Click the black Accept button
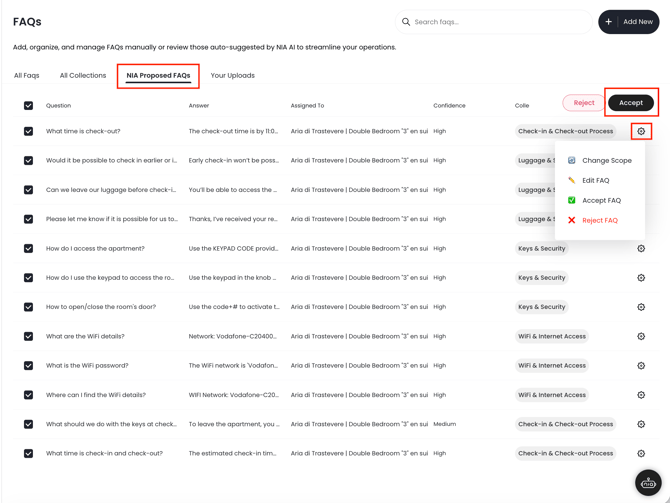This screenshot has width=670, height=503. 630,102
